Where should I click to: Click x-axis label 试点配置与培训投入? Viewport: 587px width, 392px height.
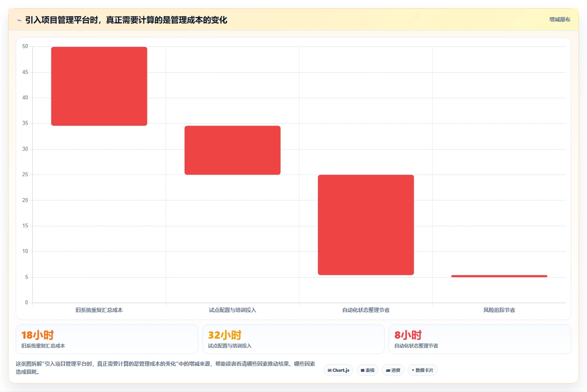[x=232, y=310]
